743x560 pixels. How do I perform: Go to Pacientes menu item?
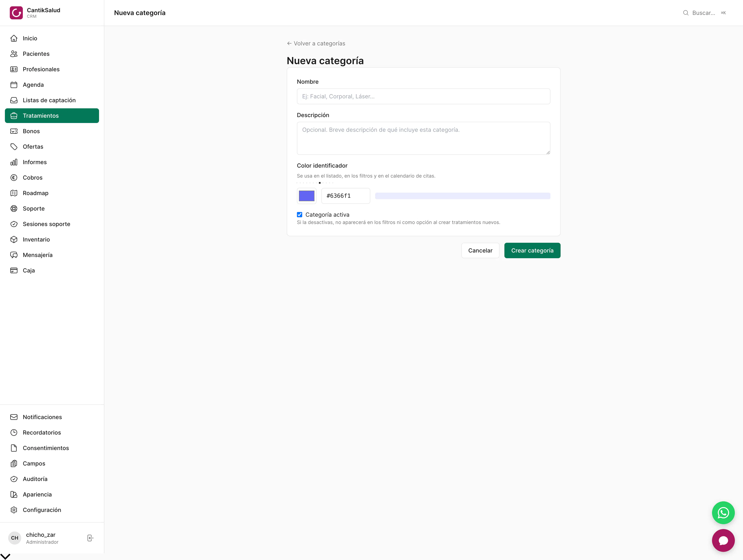[x=52, y=54]
